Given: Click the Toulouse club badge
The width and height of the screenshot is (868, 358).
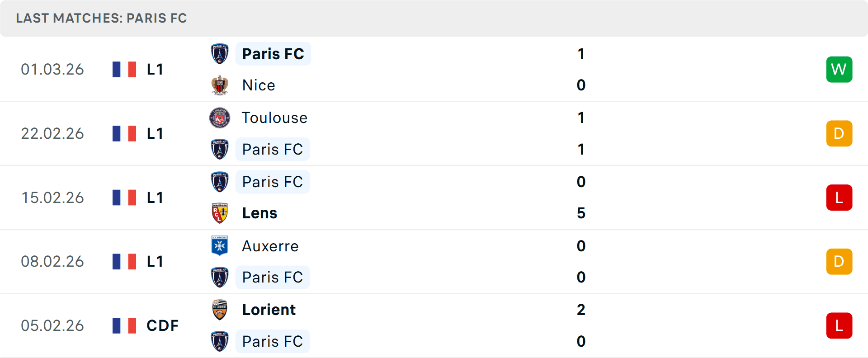Looking at the screenshot, I should (x=220, y=118).
